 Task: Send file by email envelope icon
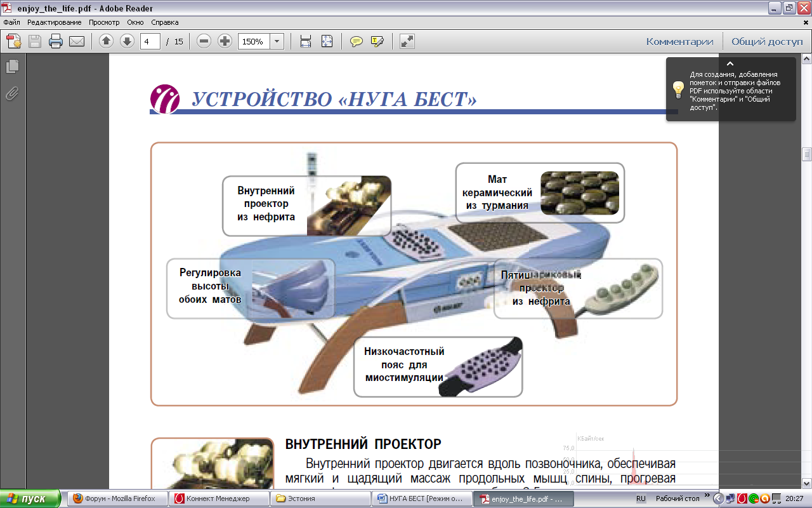coord(77,41)
